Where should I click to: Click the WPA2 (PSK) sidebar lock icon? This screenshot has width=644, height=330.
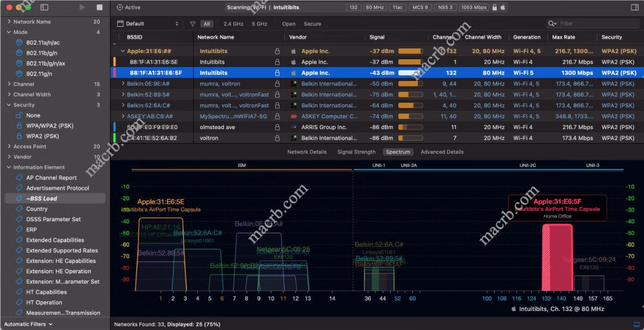tap(19, 136)
